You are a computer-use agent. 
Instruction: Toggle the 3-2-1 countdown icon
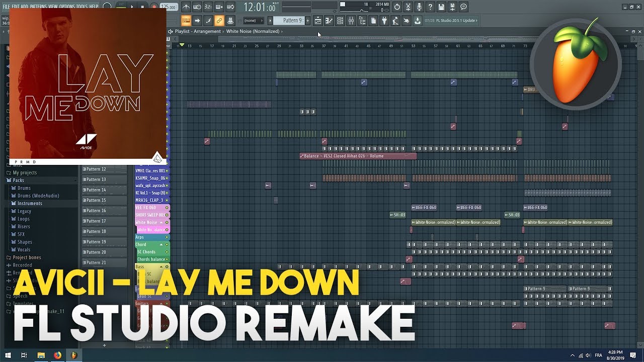[208, 7]
